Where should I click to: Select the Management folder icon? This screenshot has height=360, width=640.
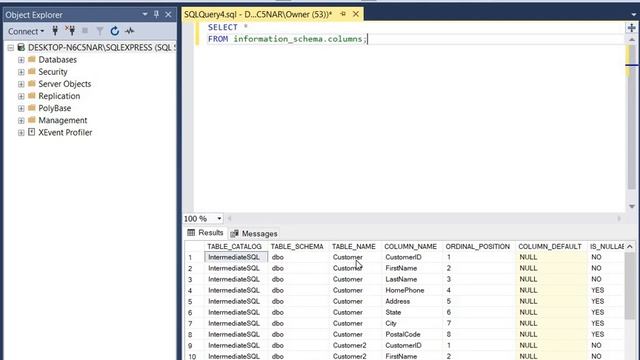(32, 120)
